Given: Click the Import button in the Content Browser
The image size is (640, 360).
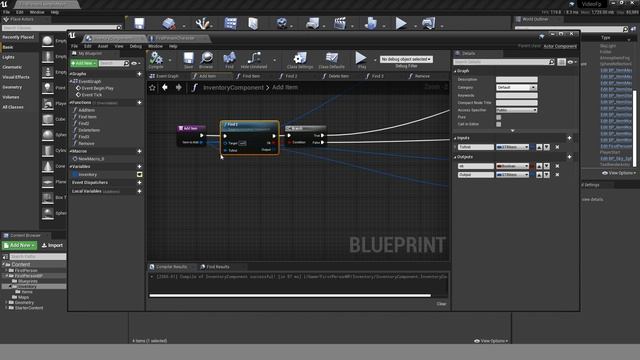Looking at the screenshot, I should pyautogui.click(x=52, y=245).
